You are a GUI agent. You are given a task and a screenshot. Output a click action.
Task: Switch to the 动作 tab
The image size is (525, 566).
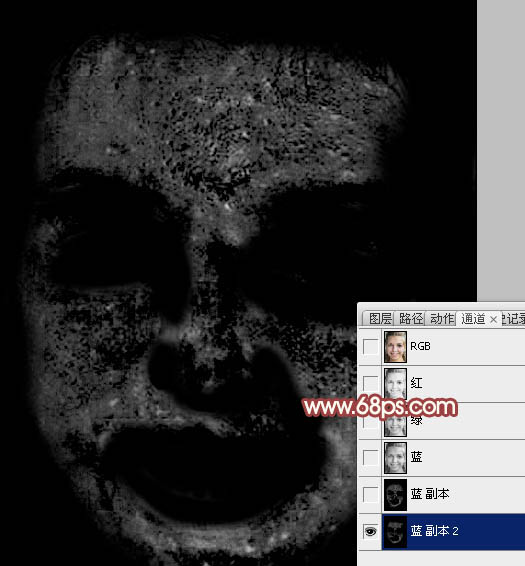tap(442, 319)
